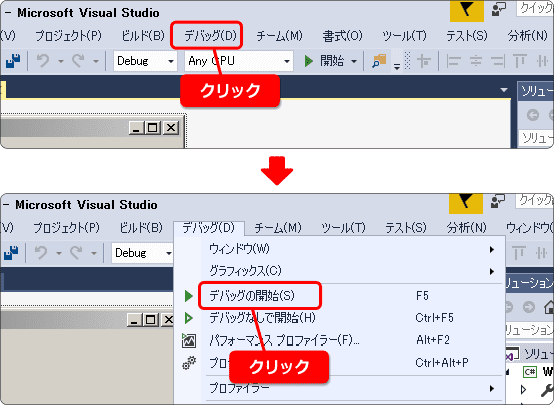Click Solution Explorer back arrow in upper screenshot
This screenshot has width=554, height=405.
pyautogui.click(x=533, y=115)
